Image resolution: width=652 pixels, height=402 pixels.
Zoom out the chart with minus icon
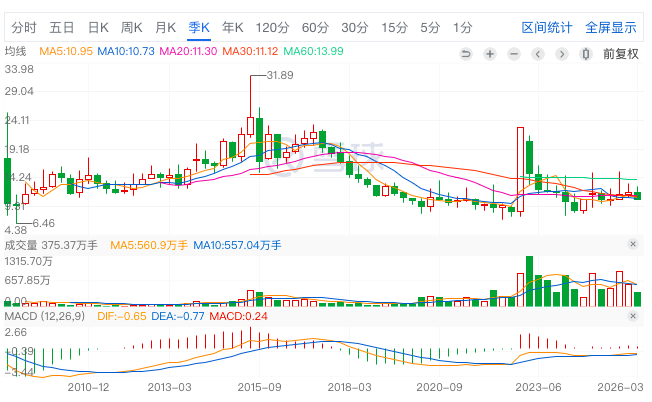[x=513, y=54]
